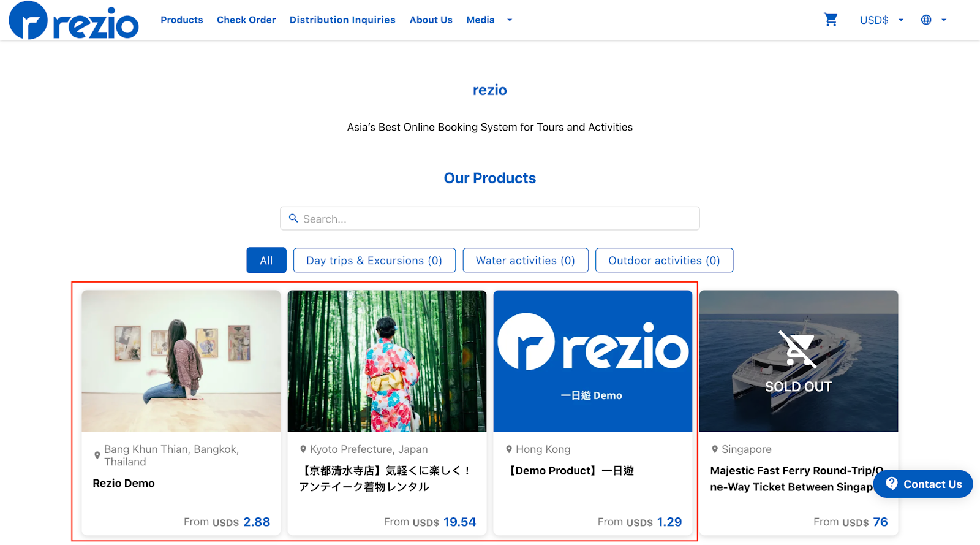Click Kyoto Prefecture, Japan location text
Viewport: 980px width, 545px height.
click(x=369, y=449)
